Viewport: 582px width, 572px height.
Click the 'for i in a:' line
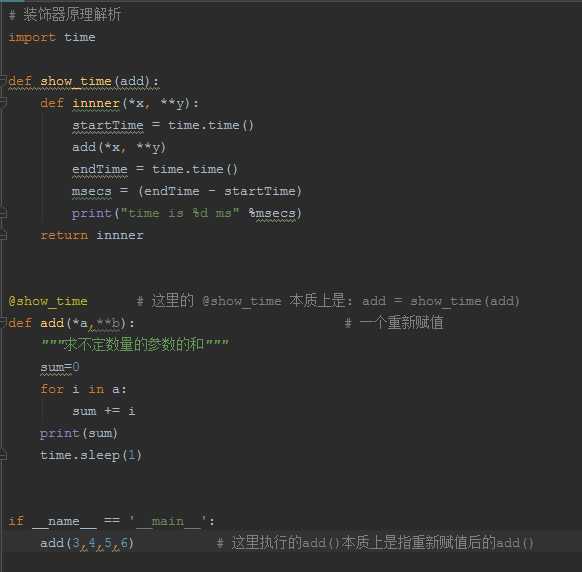pyautogui.click(x=84, y=389)
